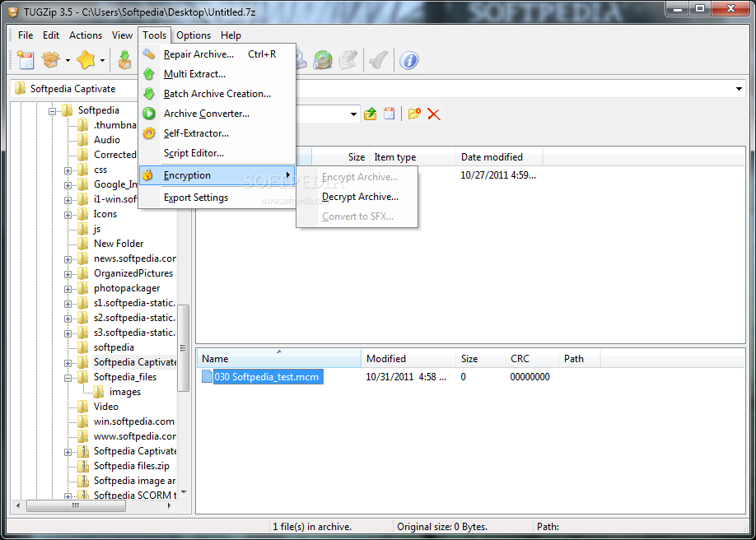Click the Item type column header

413,157
